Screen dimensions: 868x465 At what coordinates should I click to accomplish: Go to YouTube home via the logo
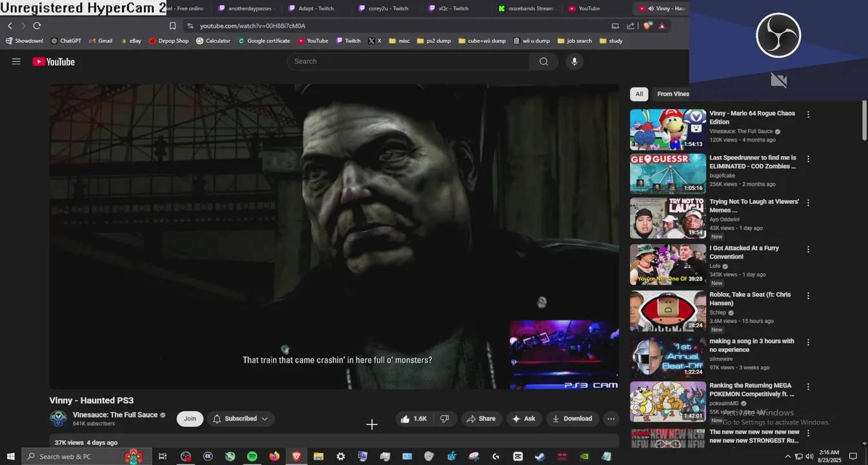(x=54, y=61)
